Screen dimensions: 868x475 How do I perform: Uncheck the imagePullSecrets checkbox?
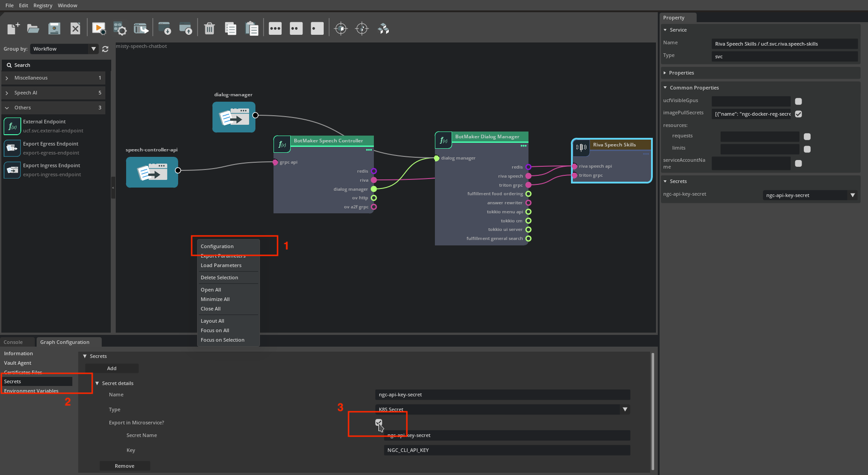798,114
